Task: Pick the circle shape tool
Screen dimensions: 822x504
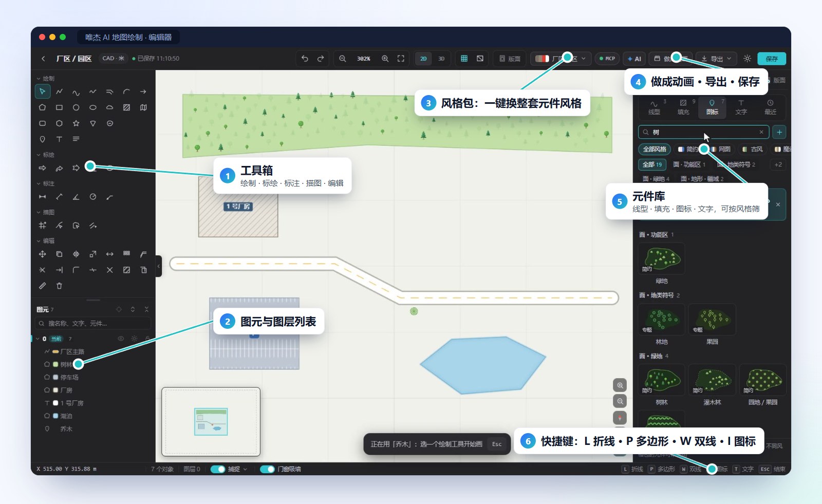Action: (x=76, y=107)
